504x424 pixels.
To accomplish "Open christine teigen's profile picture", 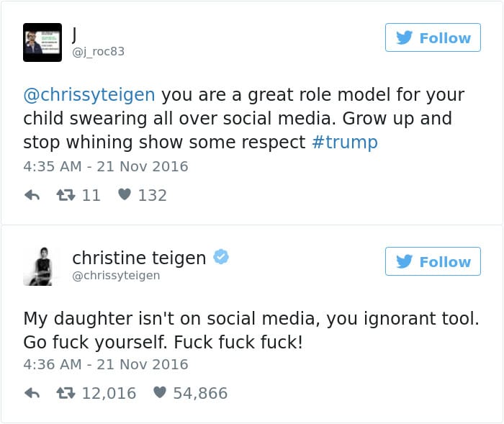I will (x=42, y=266).
